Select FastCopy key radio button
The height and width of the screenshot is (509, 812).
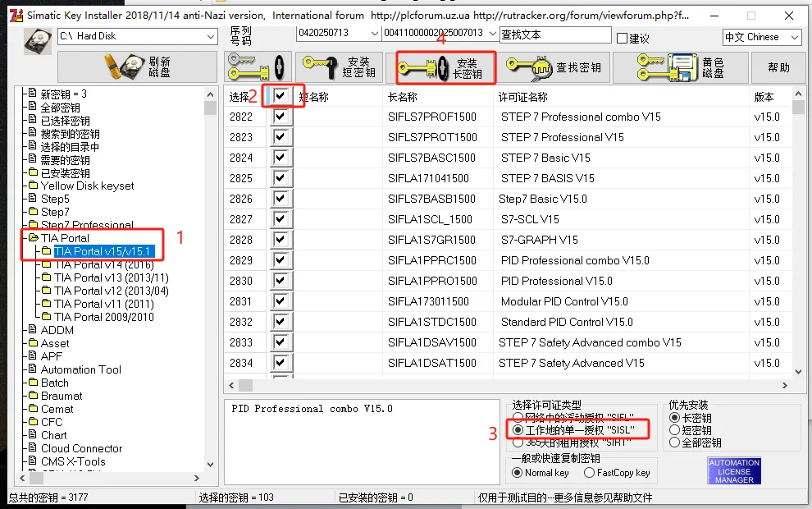click(x=589, y=473)
